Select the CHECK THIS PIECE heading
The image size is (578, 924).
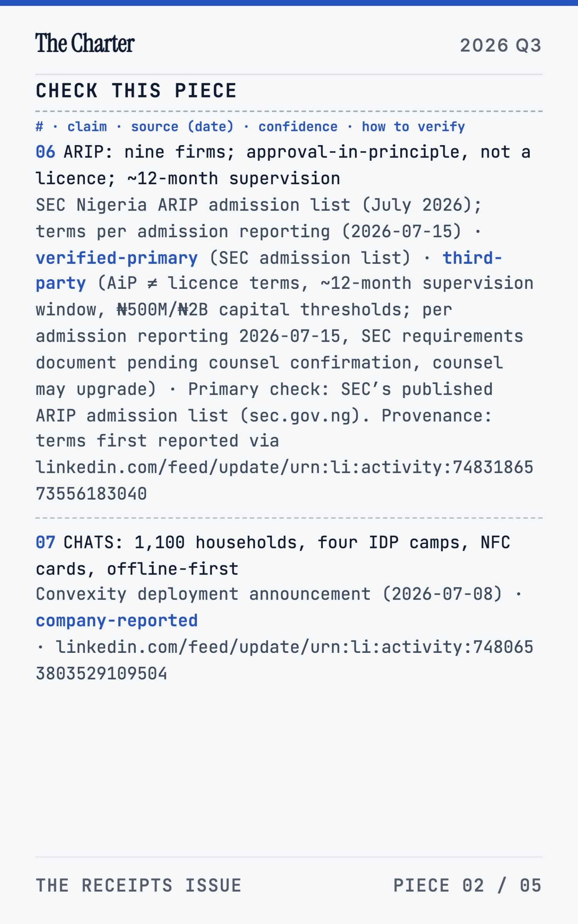click(x=136, y=91)
